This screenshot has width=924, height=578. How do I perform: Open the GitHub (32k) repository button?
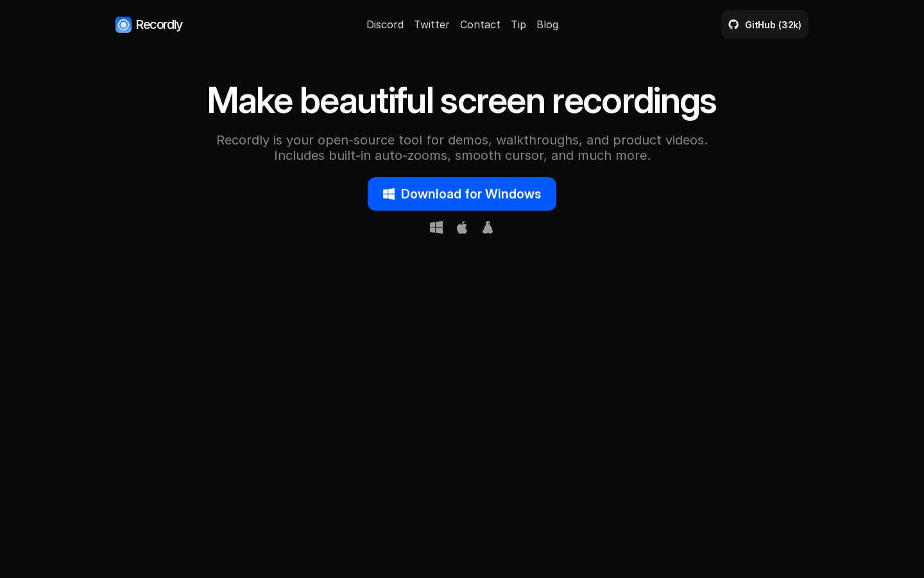pyautogui.click(x=765, y=24)
